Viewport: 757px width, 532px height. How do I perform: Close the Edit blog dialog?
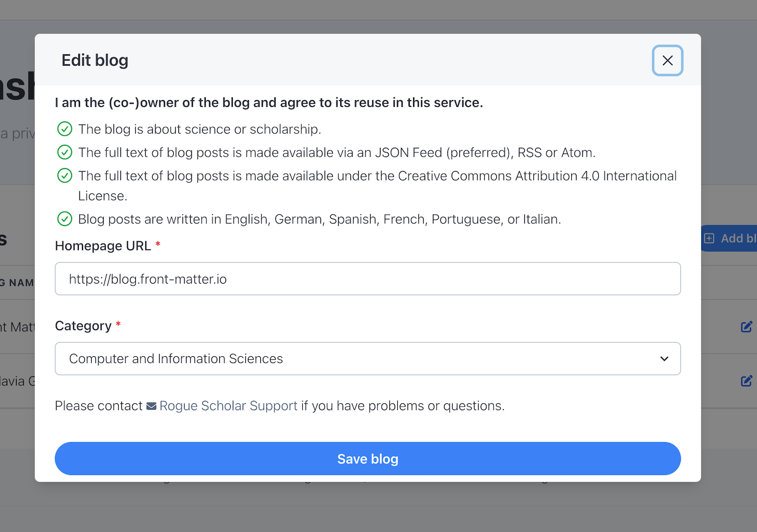(x=667, y=61)
